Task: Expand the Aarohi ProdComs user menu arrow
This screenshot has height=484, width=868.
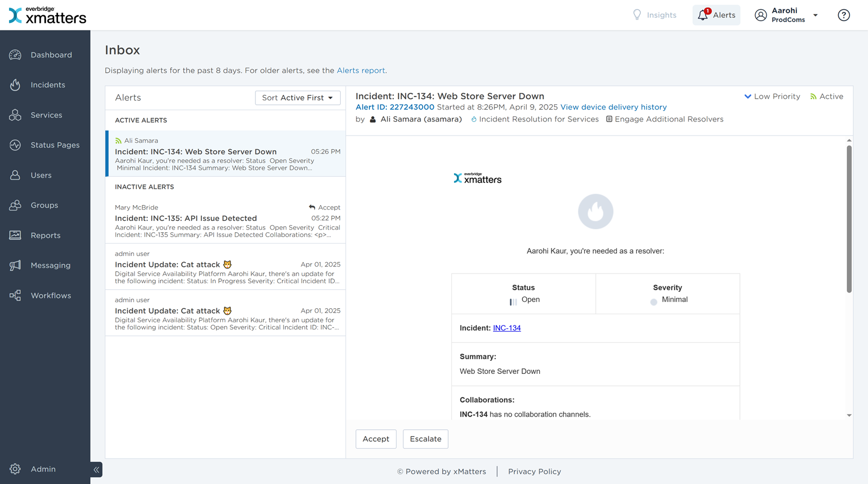Action: pos(815,15)
